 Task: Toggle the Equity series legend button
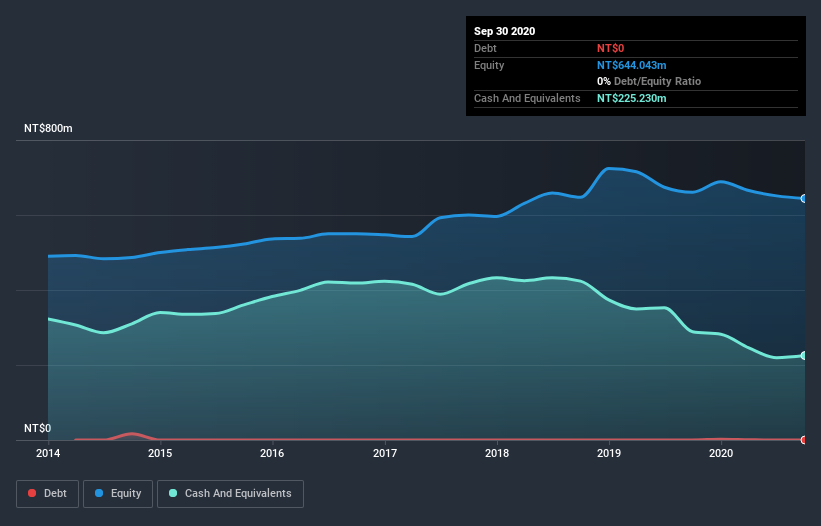[118, 494]
